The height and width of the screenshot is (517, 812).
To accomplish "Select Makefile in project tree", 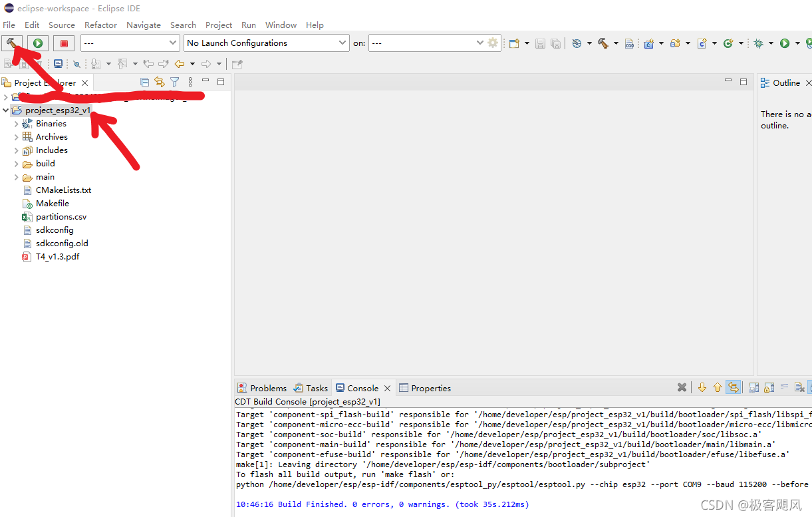I will (x=52, y=204).
